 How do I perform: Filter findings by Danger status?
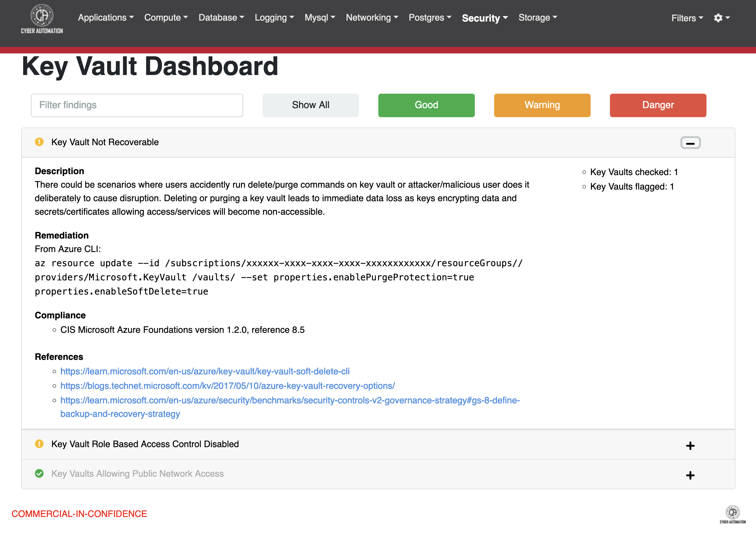pyautogui.click(x=658, y=105)
